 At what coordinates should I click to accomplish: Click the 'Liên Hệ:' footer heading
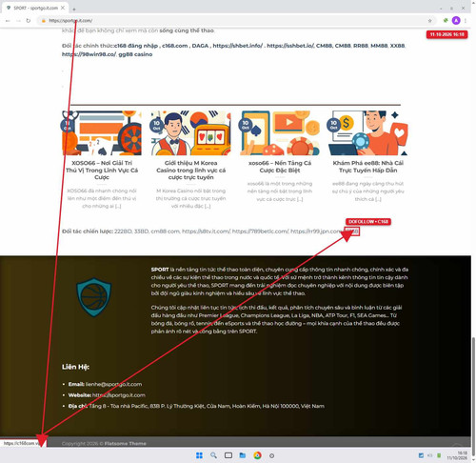point(75,367)
